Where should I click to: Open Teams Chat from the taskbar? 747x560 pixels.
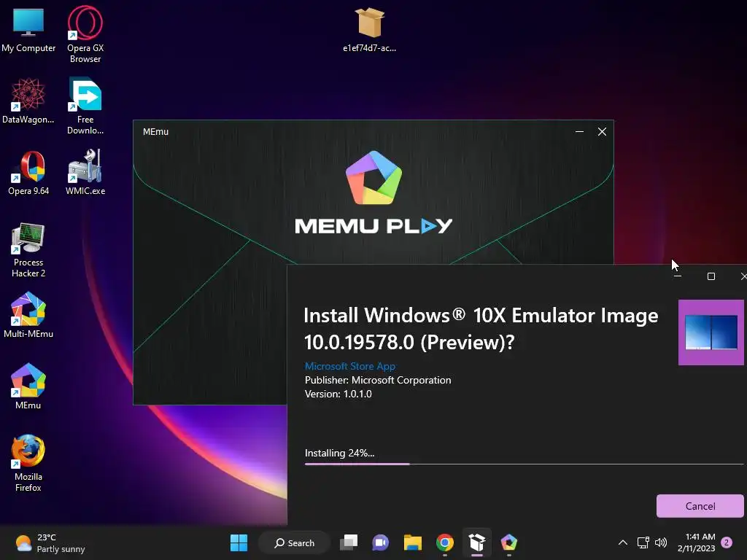point(380,542)
